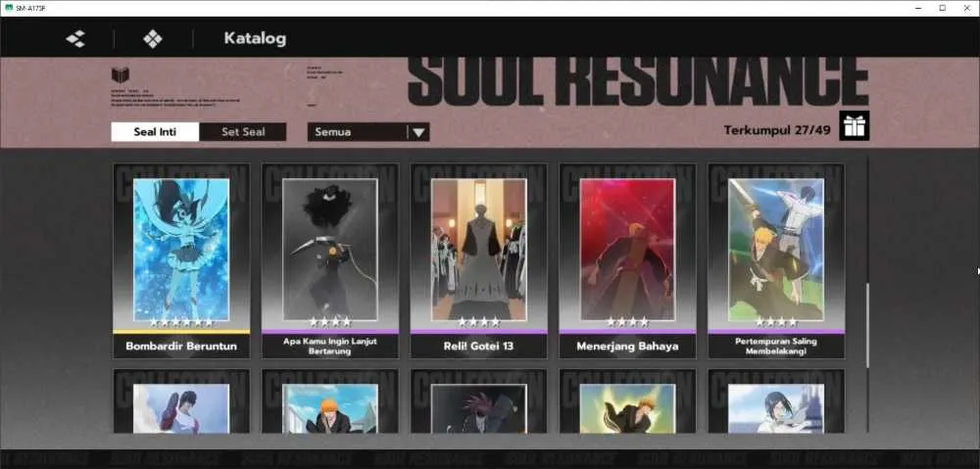Click the Reli! Gotei 13 title label
980x469 pixels.
coord(479,346)
